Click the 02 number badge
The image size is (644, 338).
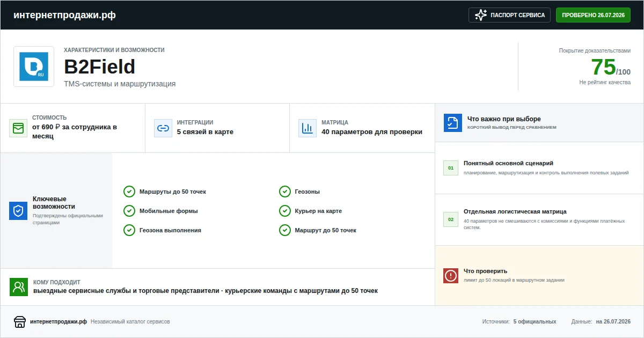(451, 219)
